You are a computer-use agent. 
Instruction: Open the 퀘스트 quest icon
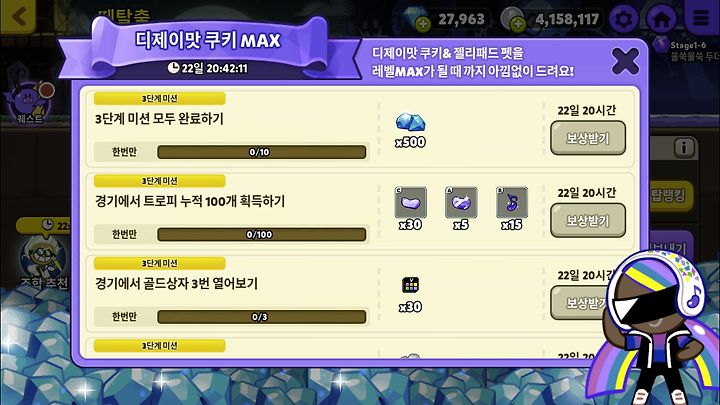coord(29,103)
